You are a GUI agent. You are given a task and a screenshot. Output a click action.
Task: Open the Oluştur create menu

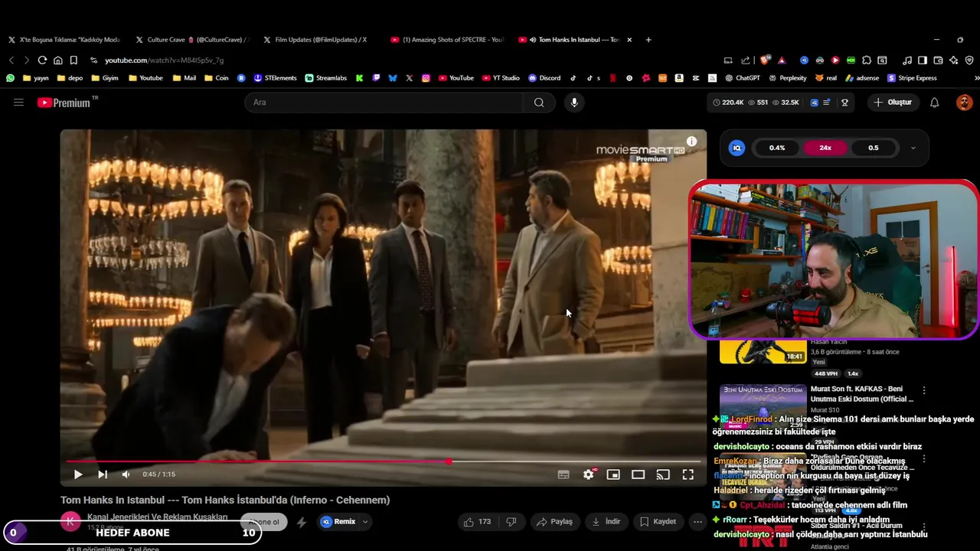point(893,102)
